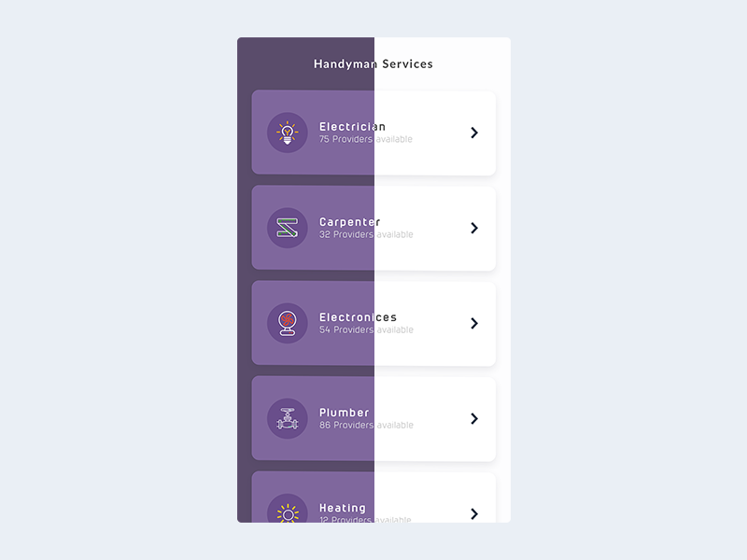Viewport: 747px width, 560px height.
Task: Click "32 Providers available" text
Action: [x=366, y=235]
